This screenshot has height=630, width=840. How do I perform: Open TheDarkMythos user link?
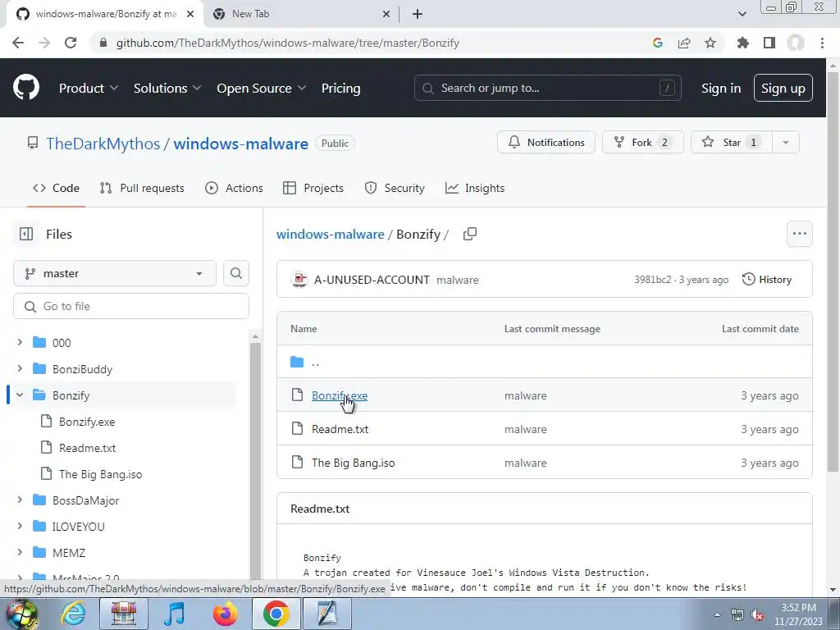[x=103, y=144]
